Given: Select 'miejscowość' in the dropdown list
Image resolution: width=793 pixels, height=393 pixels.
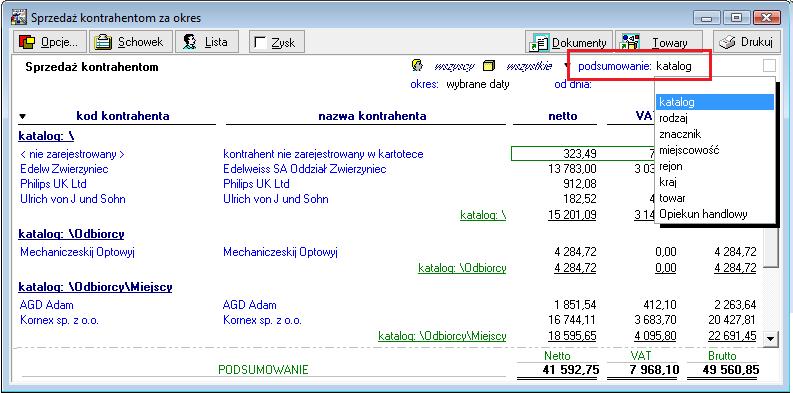Looking at the screenshot, I should pyautogui.click(x=715, y=150).
